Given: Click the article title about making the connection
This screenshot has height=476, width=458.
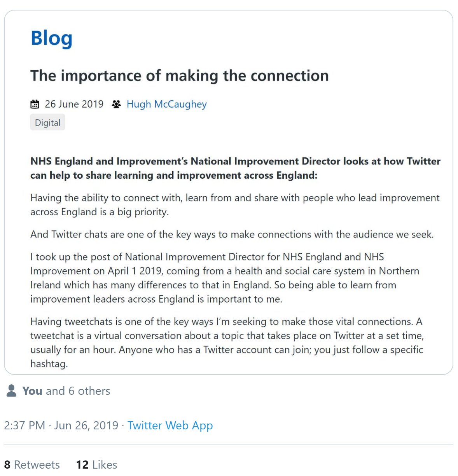Looking at the screenshot, I should point(179,76).
